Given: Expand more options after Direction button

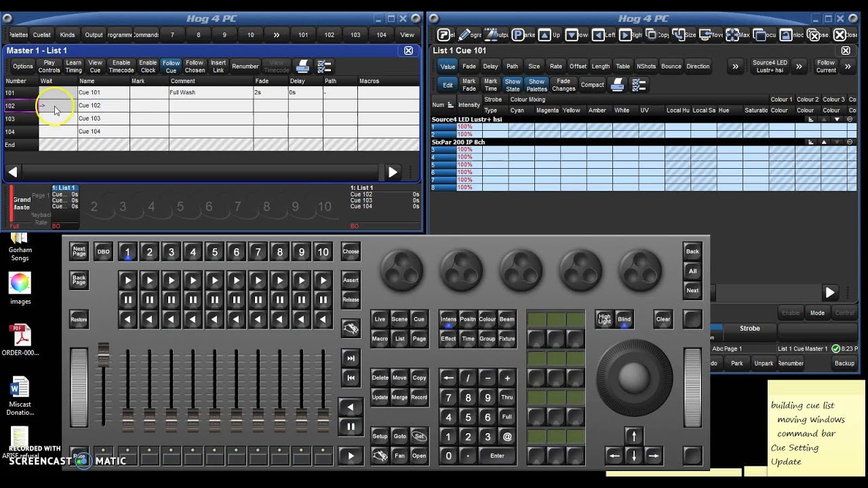Looking at the screenshot, I should tap(735, 66).
